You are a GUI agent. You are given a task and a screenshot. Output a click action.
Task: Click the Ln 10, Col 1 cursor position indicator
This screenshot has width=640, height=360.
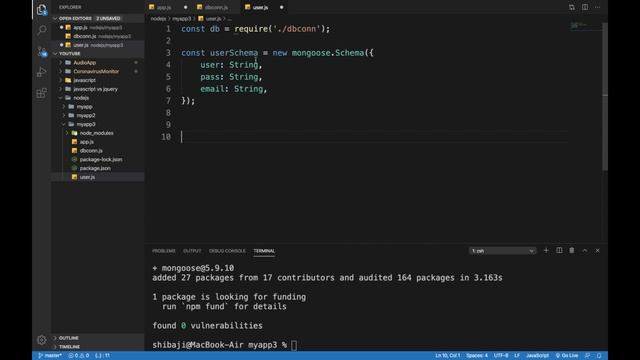[448, 356]
